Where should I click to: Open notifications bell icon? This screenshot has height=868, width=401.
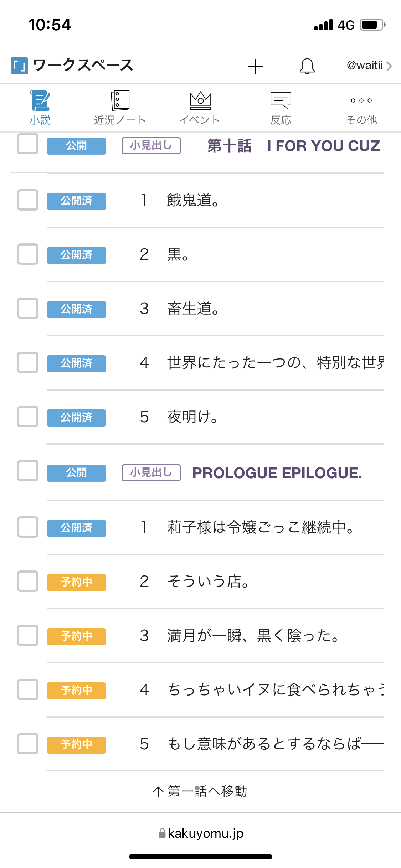tap(307, 66)
